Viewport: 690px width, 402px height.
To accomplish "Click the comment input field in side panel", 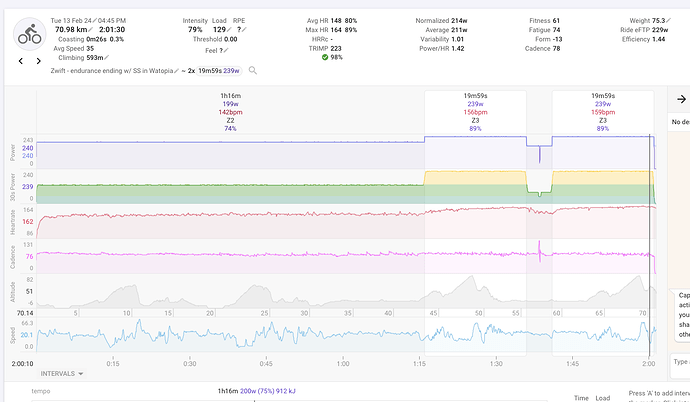I will [680, 365].
